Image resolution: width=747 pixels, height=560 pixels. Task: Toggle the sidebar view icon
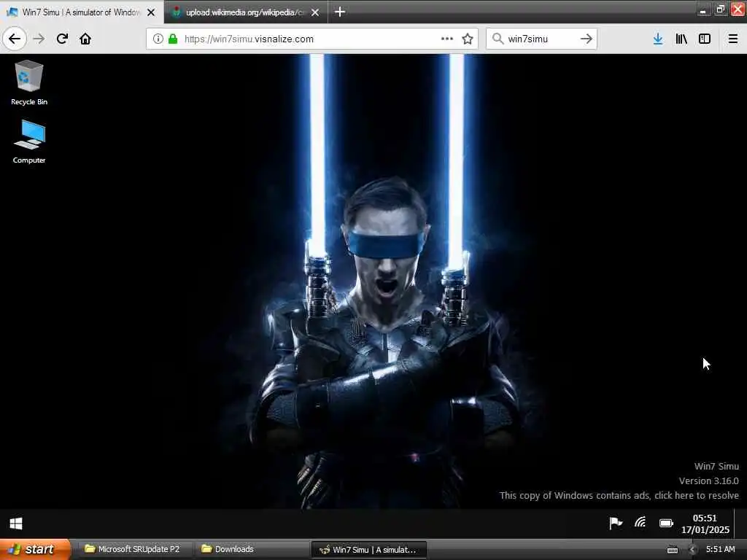tap(705, 39)
